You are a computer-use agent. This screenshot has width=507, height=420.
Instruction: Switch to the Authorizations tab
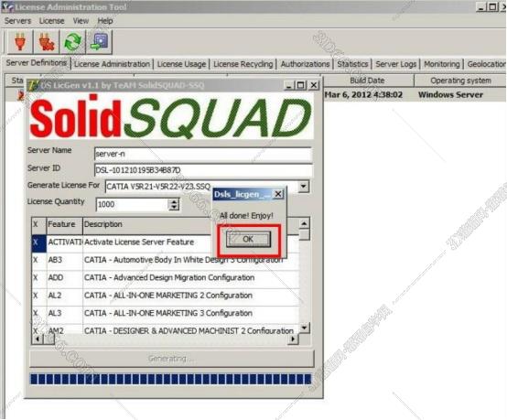point(305,64)
